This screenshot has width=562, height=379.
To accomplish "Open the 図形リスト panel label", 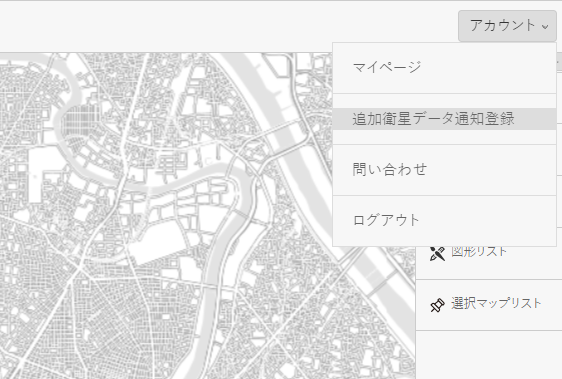I will (x=479, y=252).
